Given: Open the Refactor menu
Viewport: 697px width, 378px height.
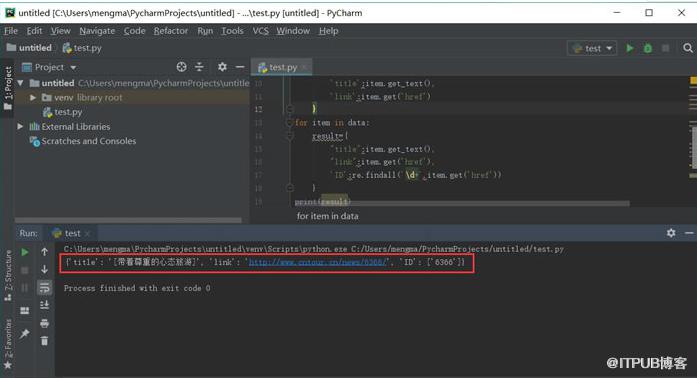Looking at the screenshot, I should click(171, 31).
